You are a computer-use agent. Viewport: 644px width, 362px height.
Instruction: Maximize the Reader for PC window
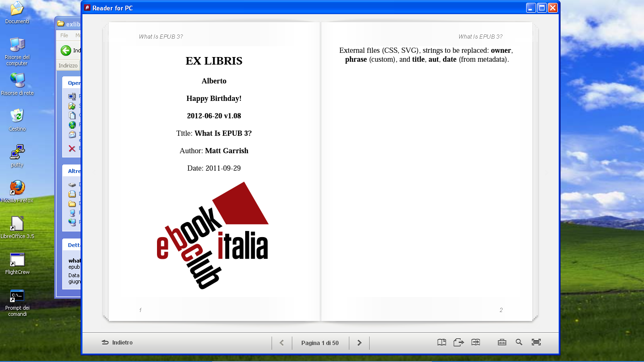(542, 8)
